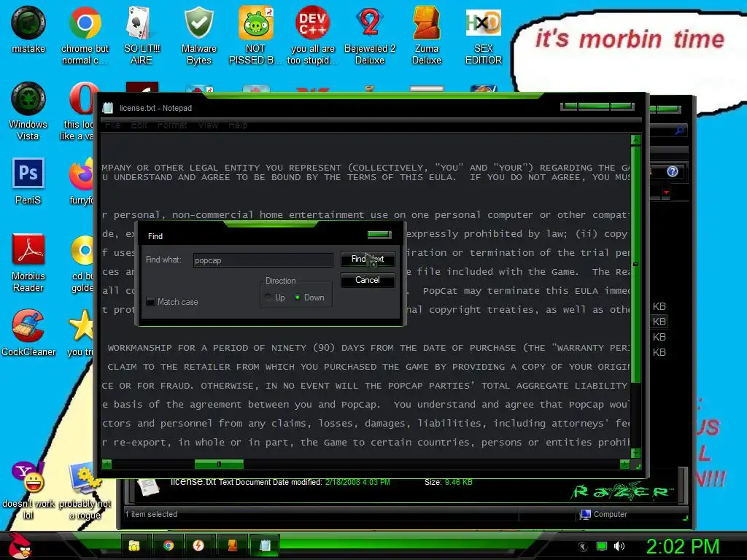747x560 pixels.
Task: Open the lightning bolt taskbar icon
Action: point(199,545)
